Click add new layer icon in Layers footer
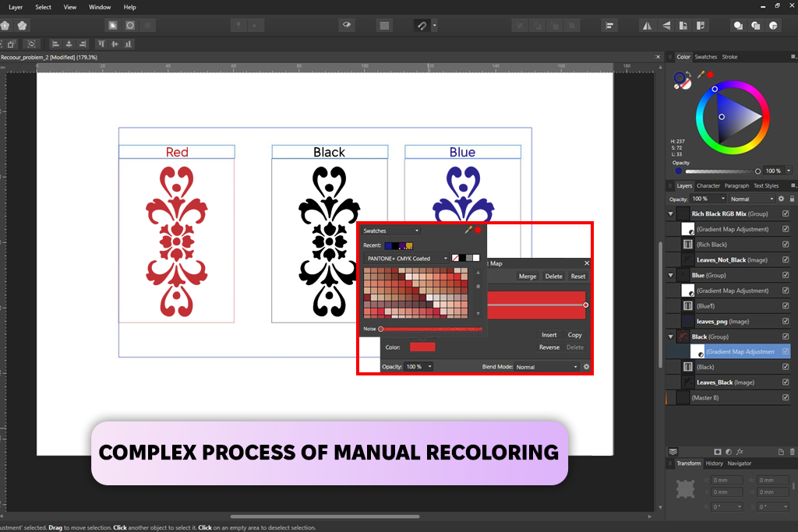Screen dimensions: 798x532 pyautogui.click(x=781, y=452)
